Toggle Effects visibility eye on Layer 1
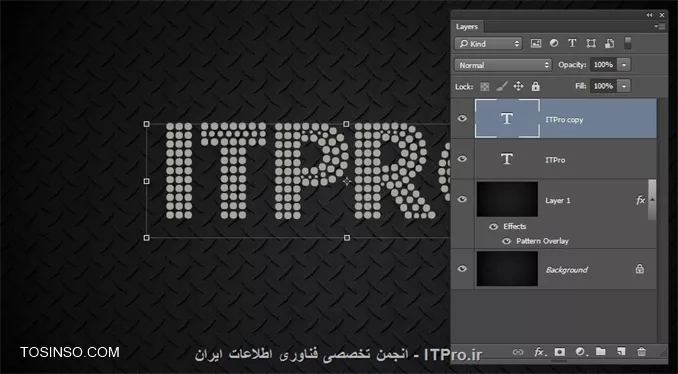 pos(493,227)
